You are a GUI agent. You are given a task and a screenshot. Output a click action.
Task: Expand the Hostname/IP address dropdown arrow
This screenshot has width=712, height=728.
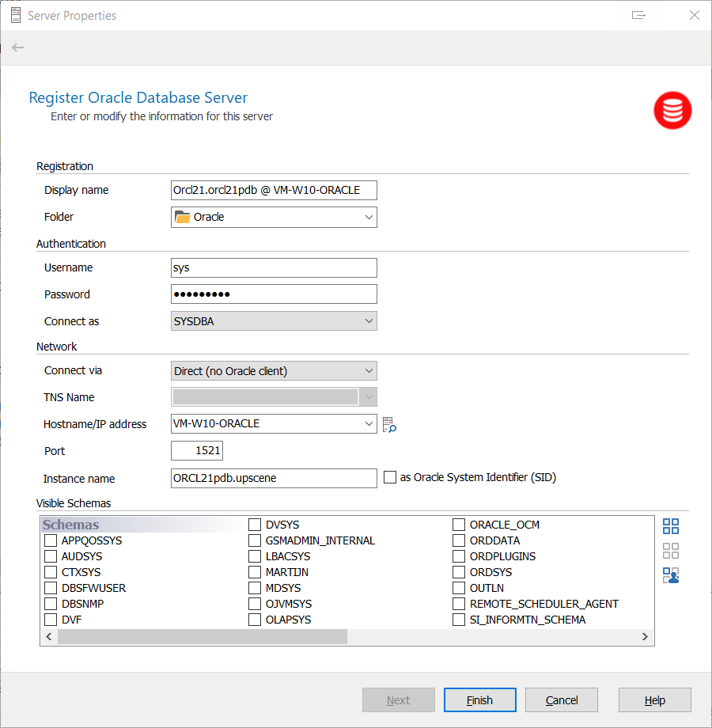click(x=369, y=424)
